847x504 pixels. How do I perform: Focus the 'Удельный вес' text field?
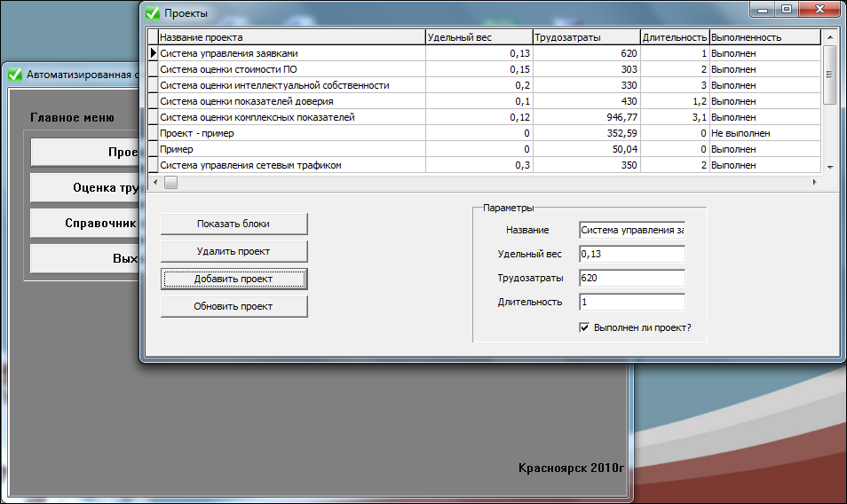pos(630,255)
